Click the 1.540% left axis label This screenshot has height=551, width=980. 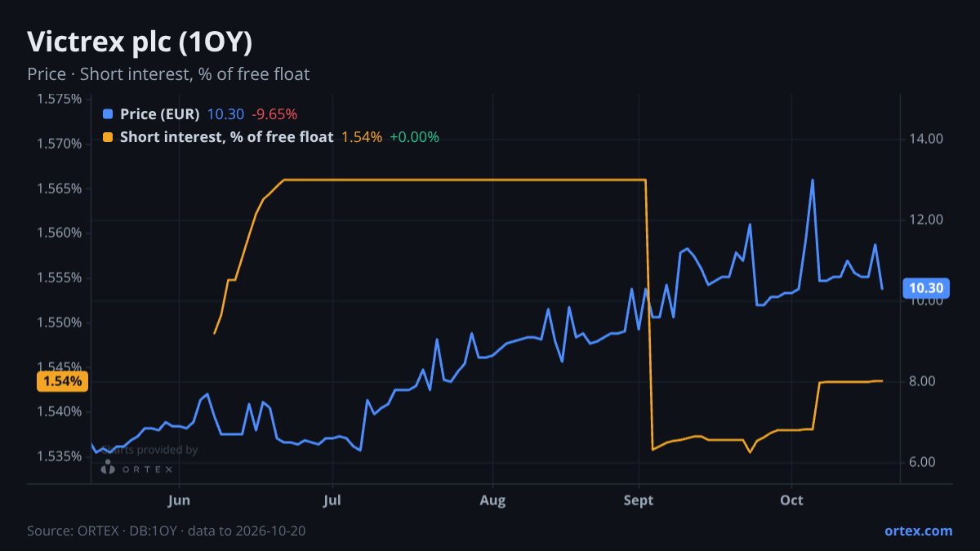click(x=60, y=411)
